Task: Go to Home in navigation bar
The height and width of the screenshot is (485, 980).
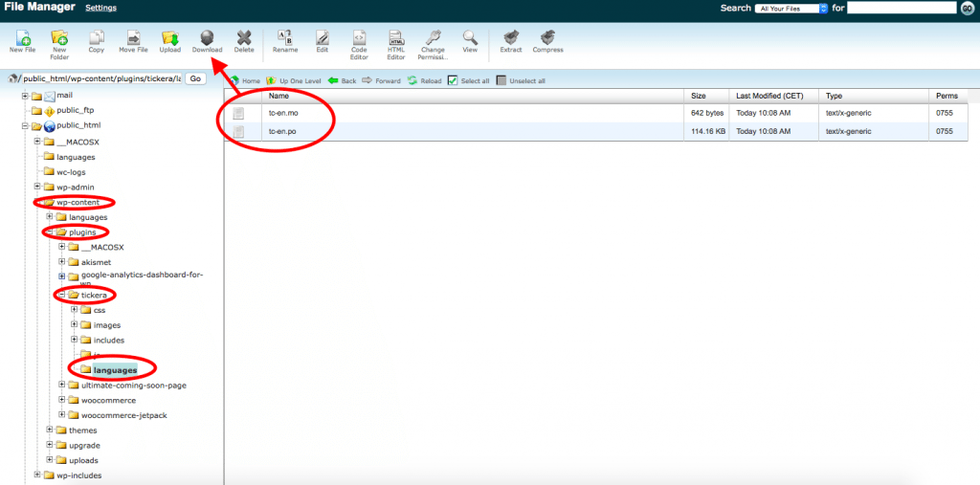Action: click(245, 80)
